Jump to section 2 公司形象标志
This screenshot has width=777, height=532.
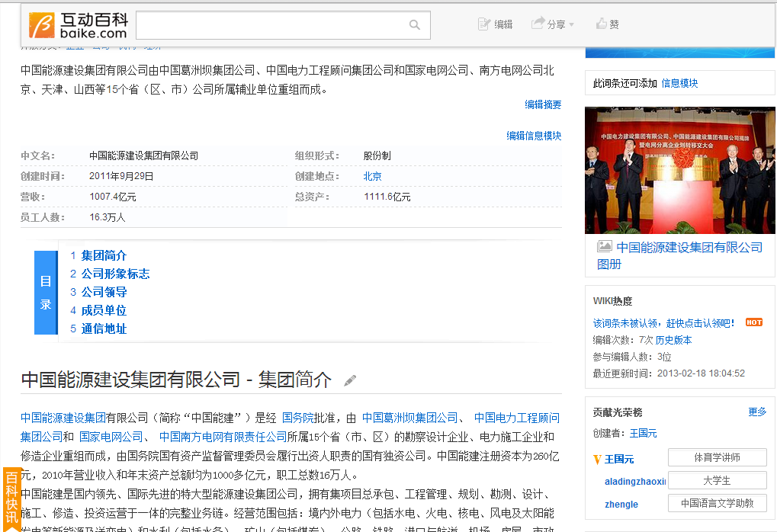[115, 274]
